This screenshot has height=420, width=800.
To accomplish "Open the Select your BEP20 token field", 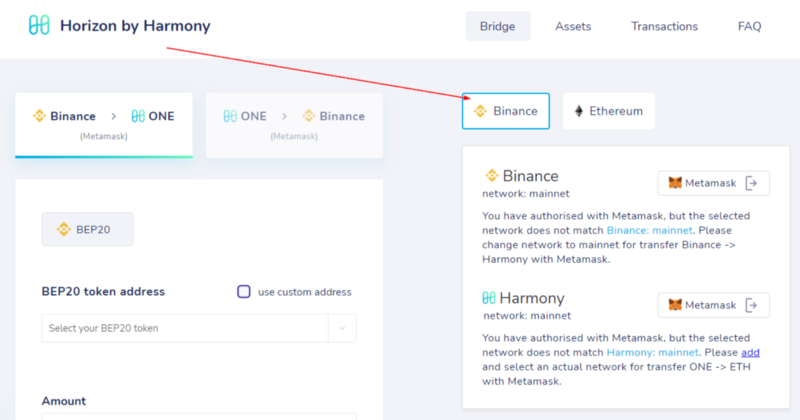I will [185, 328].
